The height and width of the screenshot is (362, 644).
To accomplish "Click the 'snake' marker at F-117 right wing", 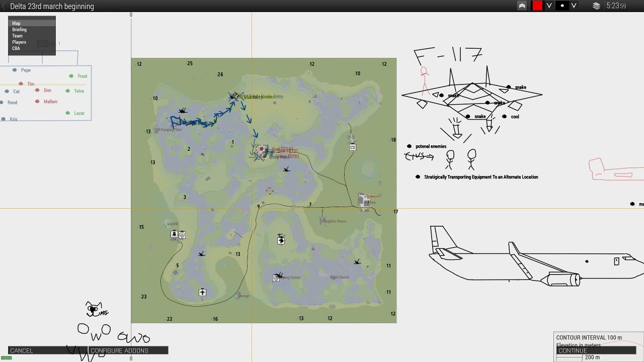I will point(509,87).
